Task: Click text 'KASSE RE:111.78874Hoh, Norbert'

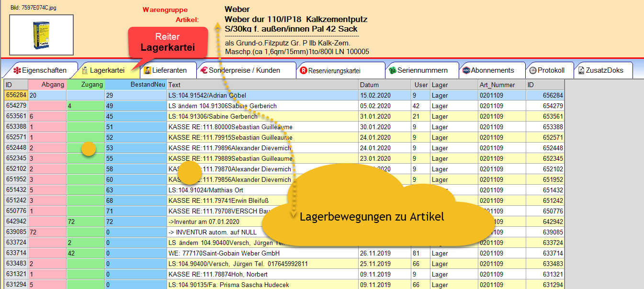Action: pyautogui.click(x=218, y=274)
